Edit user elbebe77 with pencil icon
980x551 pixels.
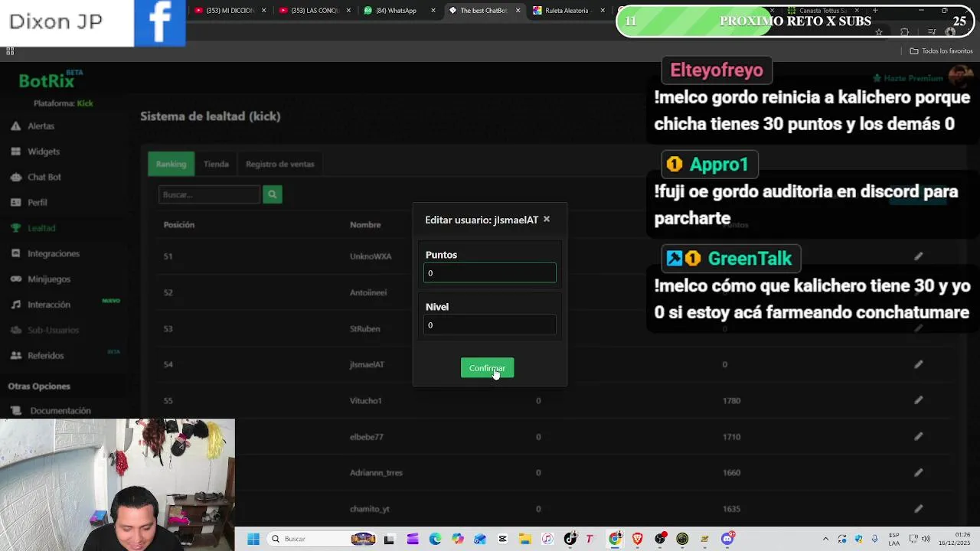919,436
